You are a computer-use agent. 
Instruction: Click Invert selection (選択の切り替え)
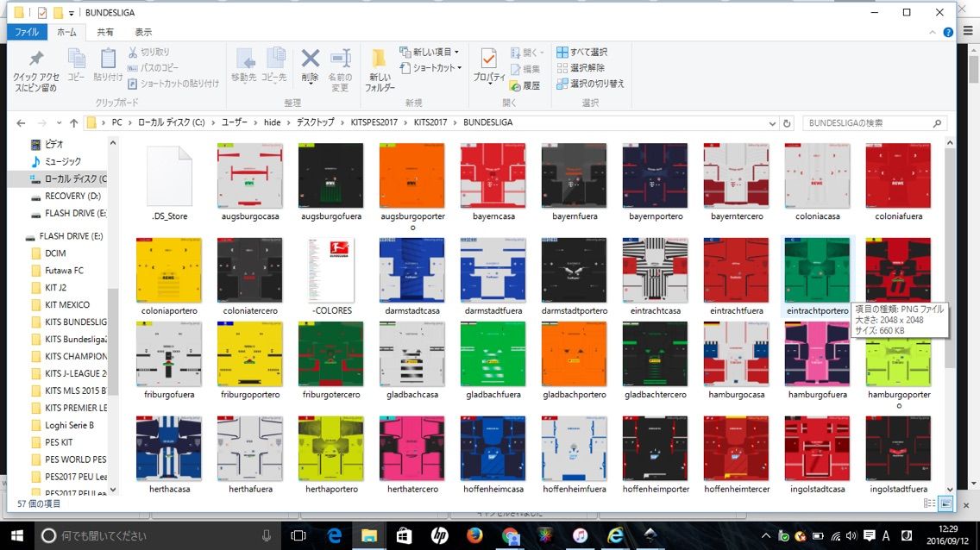[591, 83]
